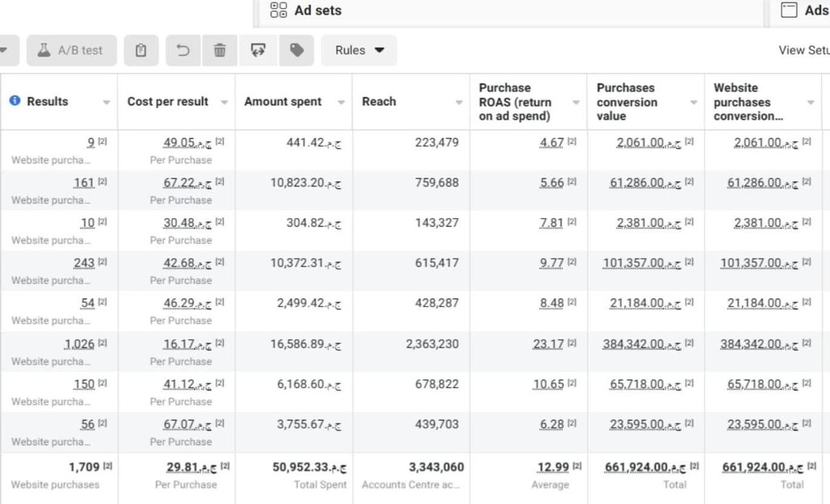Click the Cost per result header
The image size is (830, 504).
[x=168, y=101]
